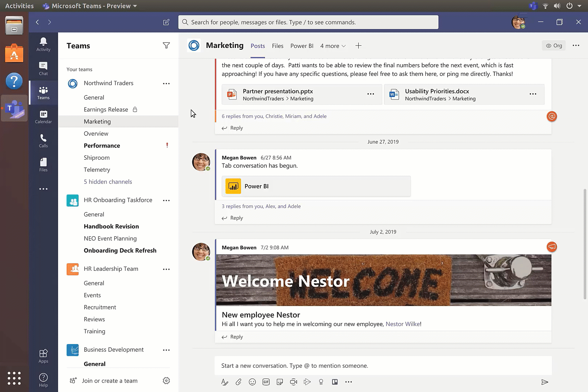Open the new chat compose icon

pos(166,22)
